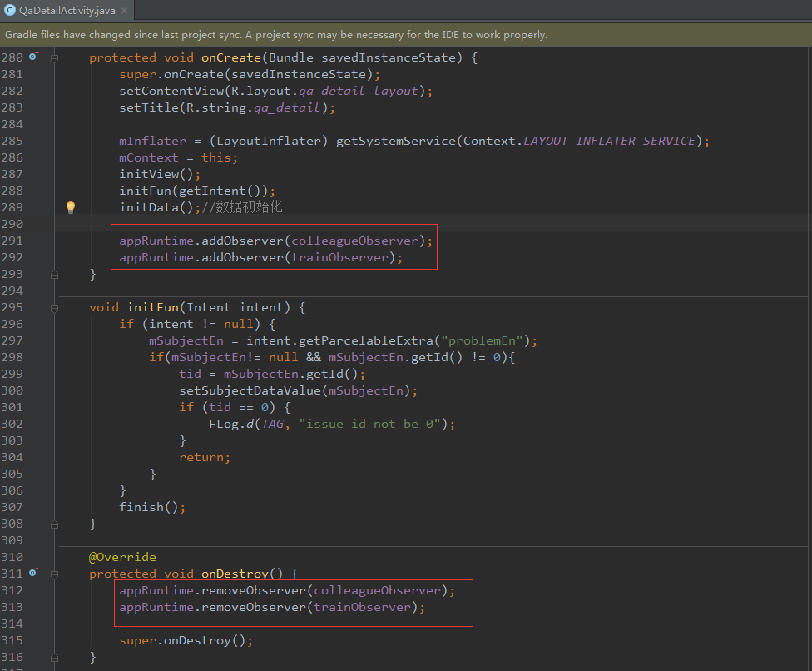Click the fold end marker at line 293

coord(55,274)
